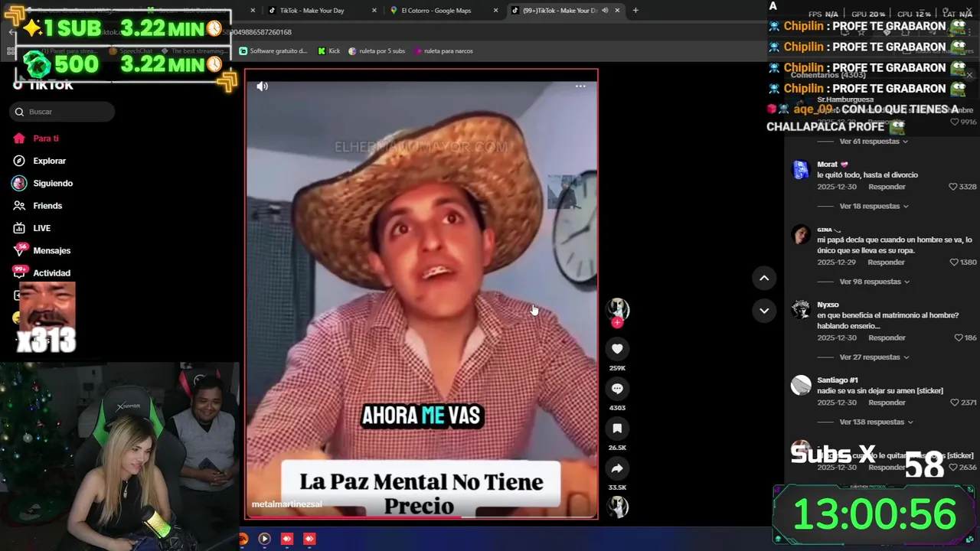The width and height of the screenshot is (980, 551).
Task: Click the Santiago #1 username
Action: coord(838,380)
